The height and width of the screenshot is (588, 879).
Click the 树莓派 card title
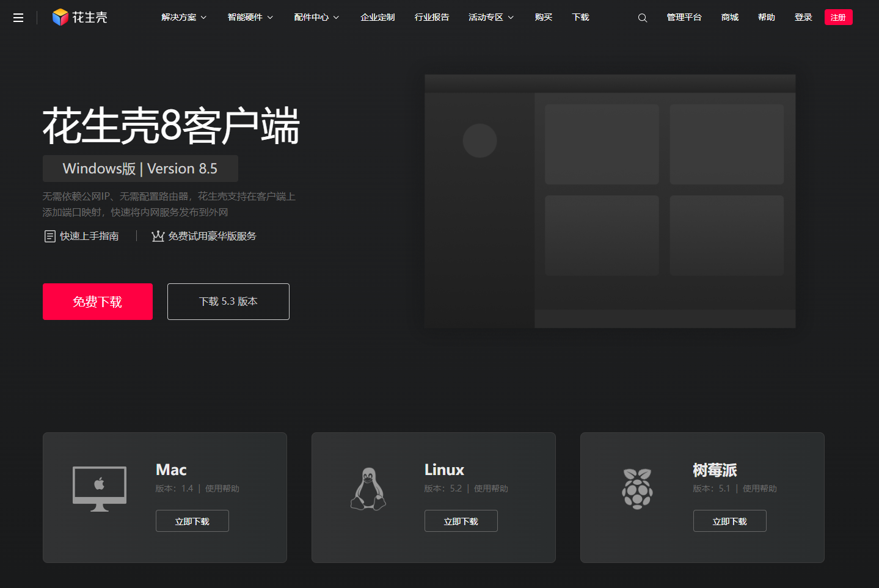715,470
